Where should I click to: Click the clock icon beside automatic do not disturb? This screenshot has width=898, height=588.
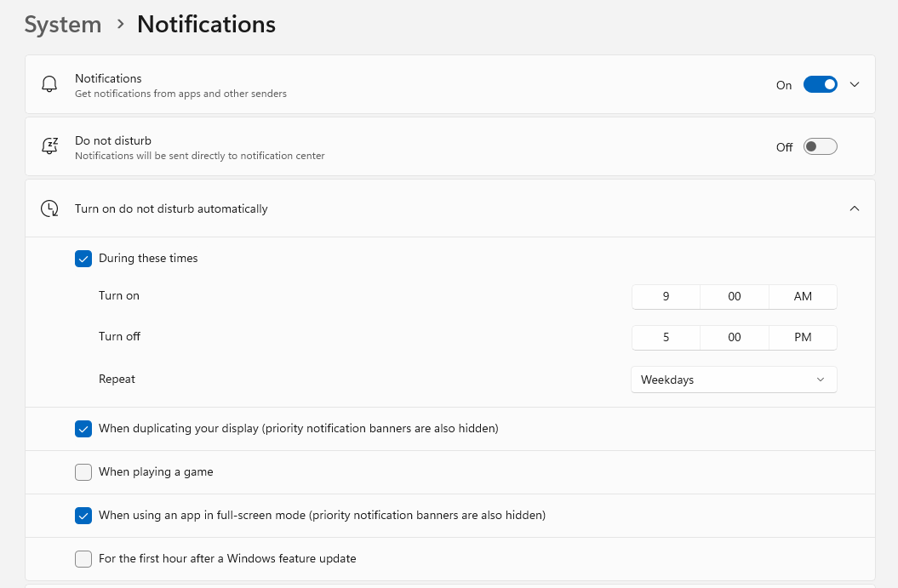(50, 208)
